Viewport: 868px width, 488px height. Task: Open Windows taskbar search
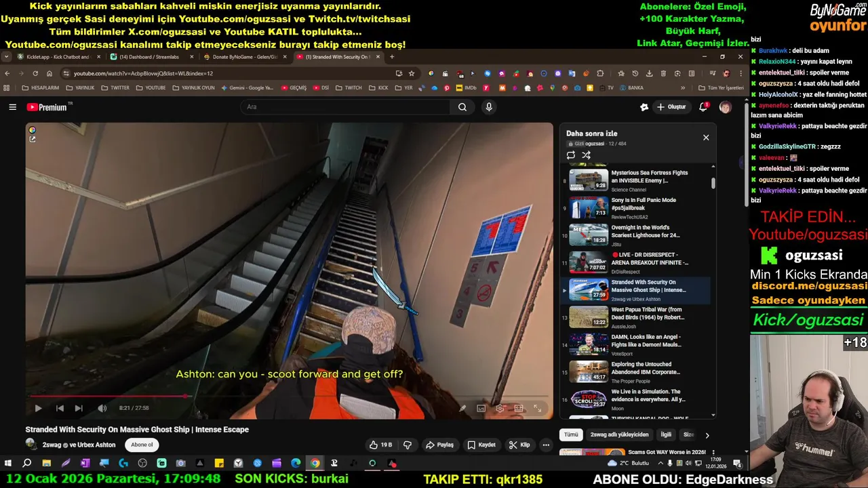(x=27, y=464)
